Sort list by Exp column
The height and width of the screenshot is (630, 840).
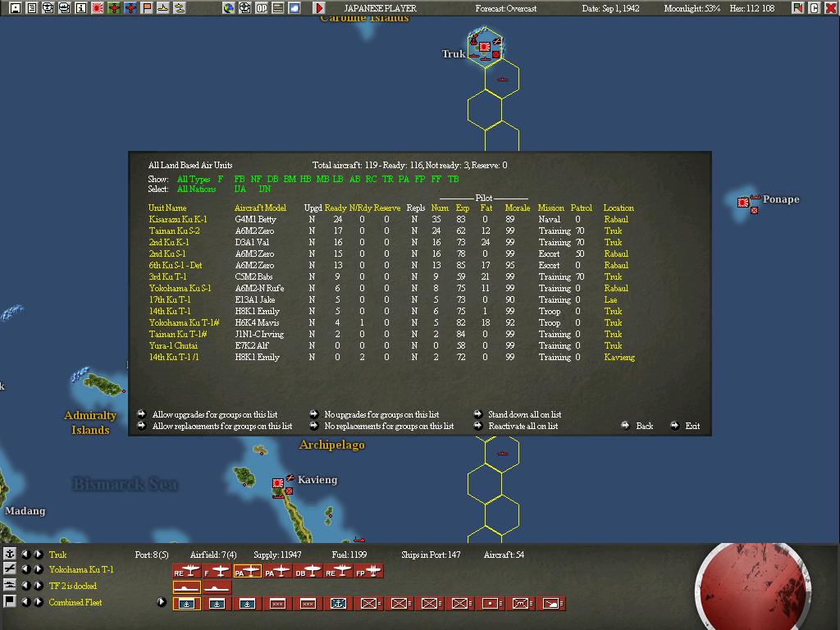pos(463,208)
